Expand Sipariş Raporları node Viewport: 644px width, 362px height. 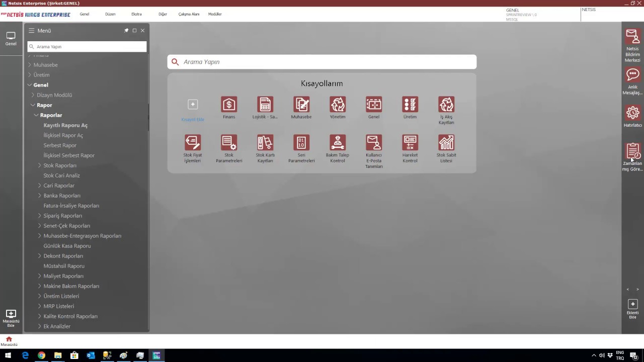point(40,216)
